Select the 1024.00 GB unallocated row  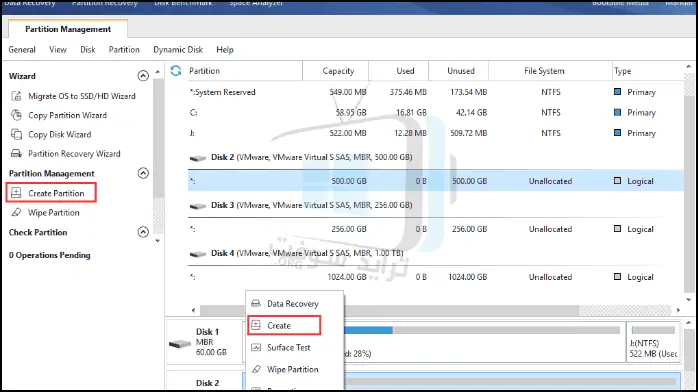click(x=436, y=277)
